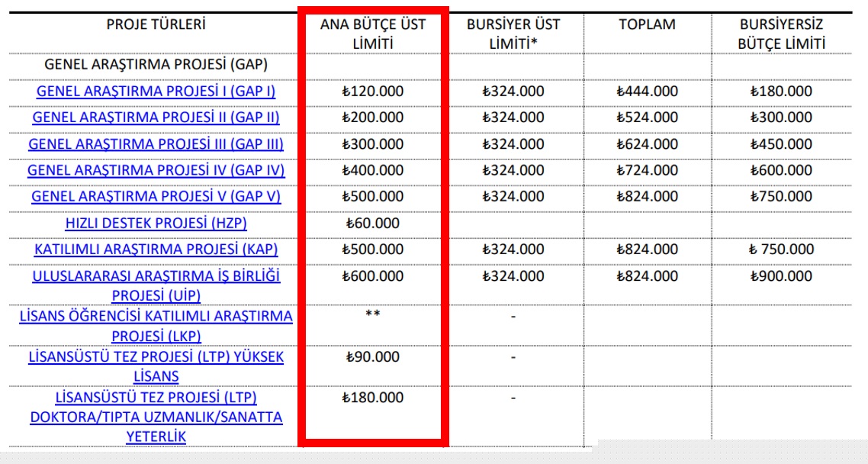Select the ₺600.000 main budget value for UİP

[x=372, y=275]
